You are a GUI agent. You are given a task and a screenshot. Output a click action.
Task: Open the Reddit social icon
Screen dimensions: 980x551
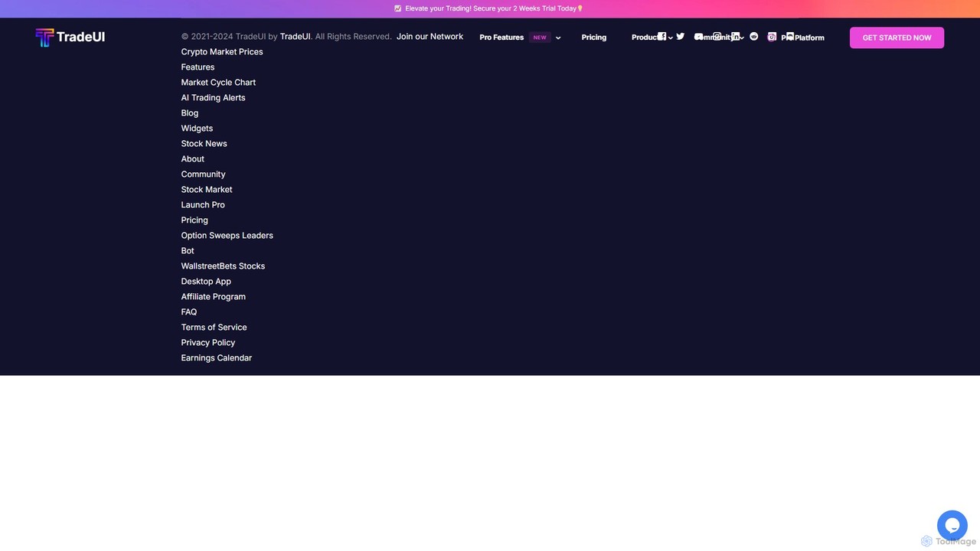[x=754, y=37]
